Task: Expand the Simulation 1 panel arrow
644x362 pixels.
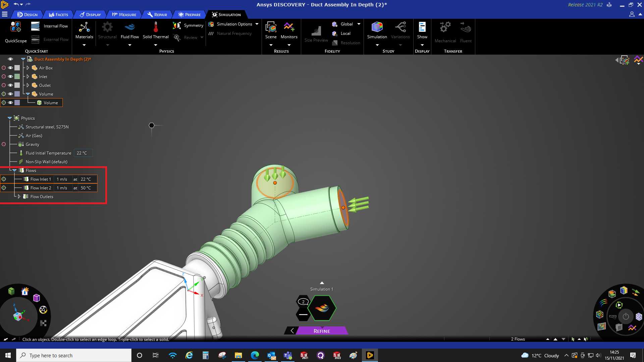Action: click(322, 283)
